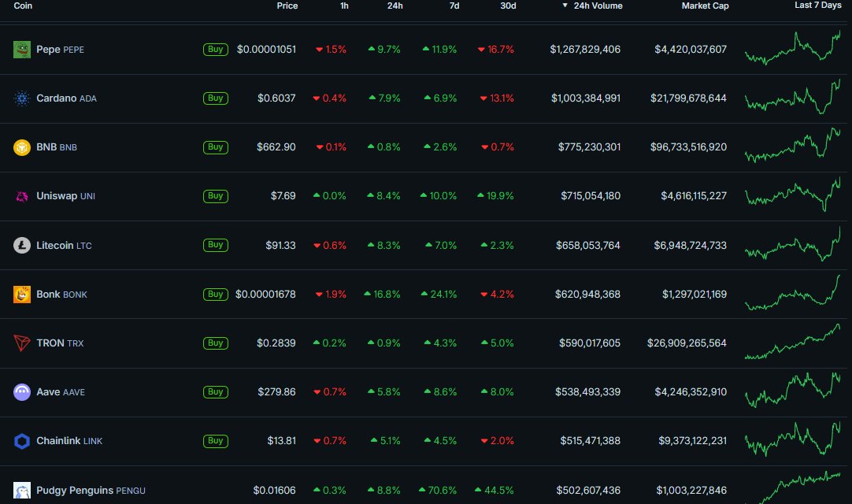The width and height of the screenshot is (852, 504).
Task: Open TRON's 7-day sparkline chart
Action: click(792, 342)
